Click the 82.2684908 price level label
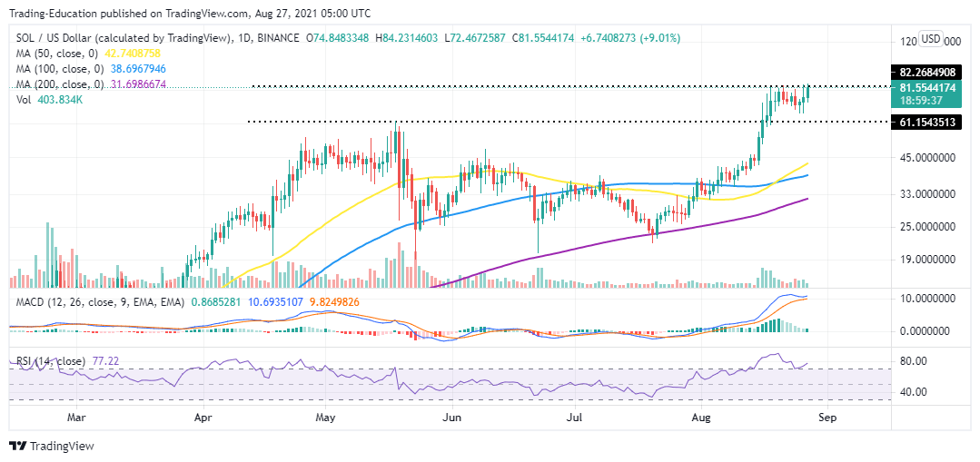 point(926,73)
